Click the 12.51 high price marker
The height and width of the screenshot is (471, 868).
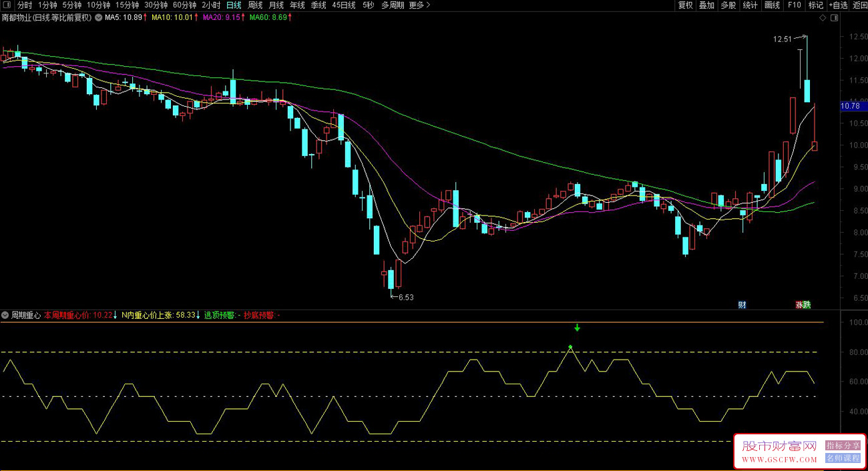pos(782,39)
